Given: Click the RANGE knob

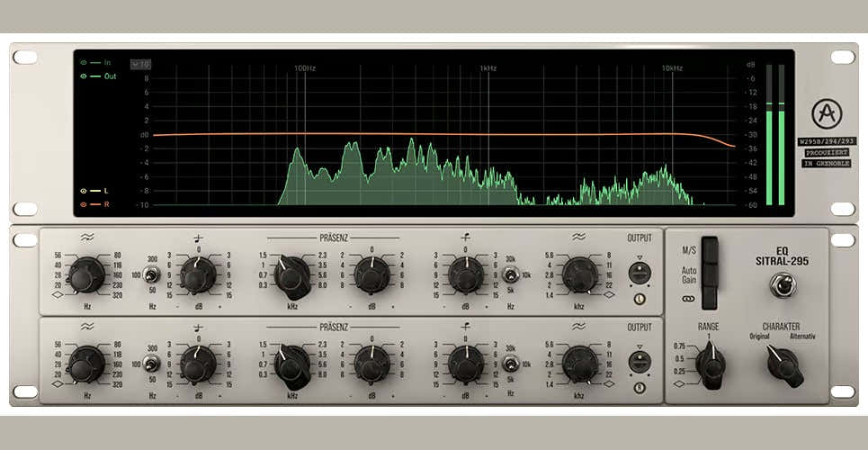Looking at the screenshot, I should point(711,365).
